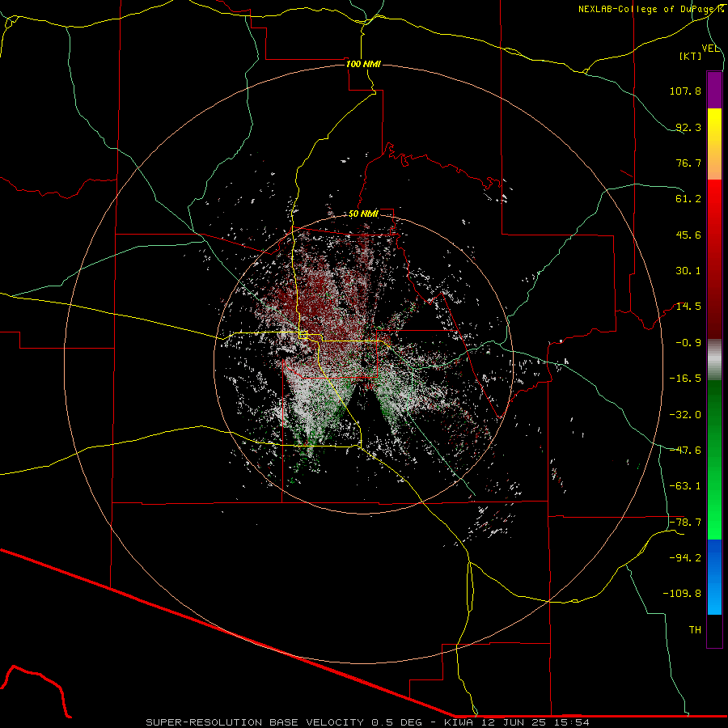This screenshot has width=728, height=728.
Task: Select the -16.5 velocity scale label
Action: pyautogui.click(x=685, y=379)
